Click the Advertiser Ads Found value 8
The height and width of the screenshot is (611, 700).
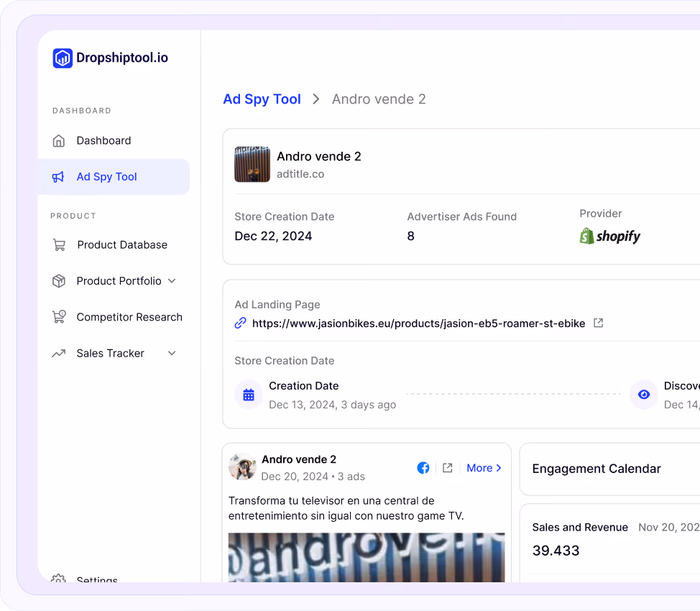pyautogui.click(x=410, y=236)
